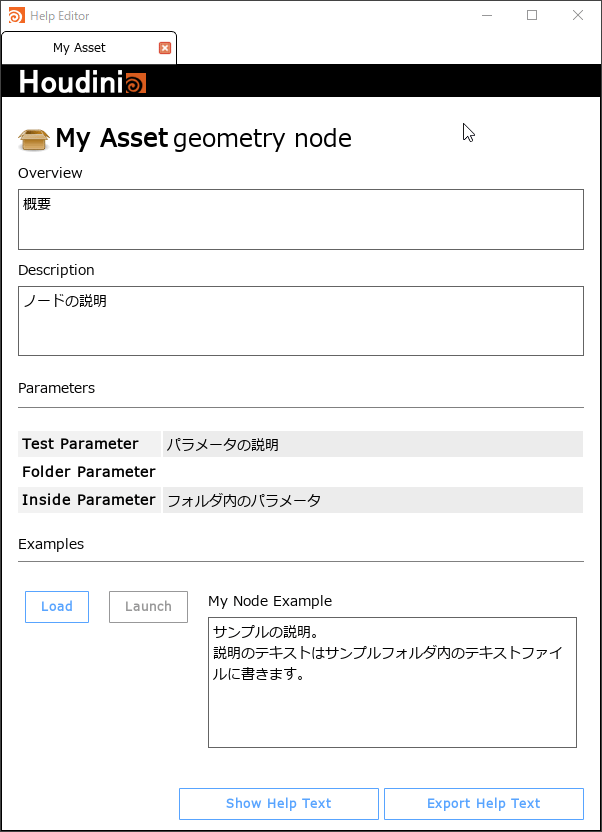Viewport: 602px width, 832px height.
Task: Click the Export Help Text button
Action: click(x=483, y=804)
